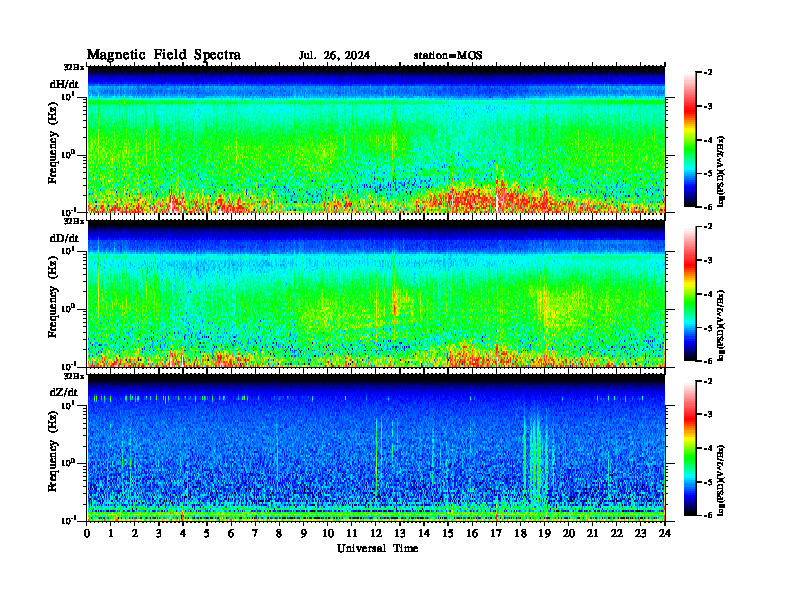
Task: Click the dH/dt panel color scale bar
Action: tap(689, 140)
